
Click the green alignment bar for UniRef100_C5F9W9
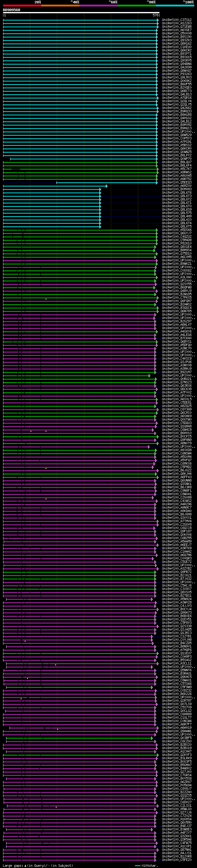(x=79, y=687)
